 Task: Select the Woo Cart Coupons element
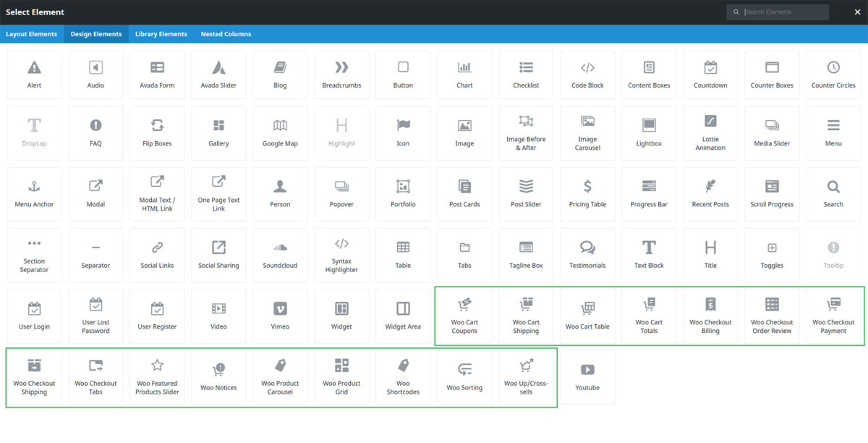tap(464, 316)
